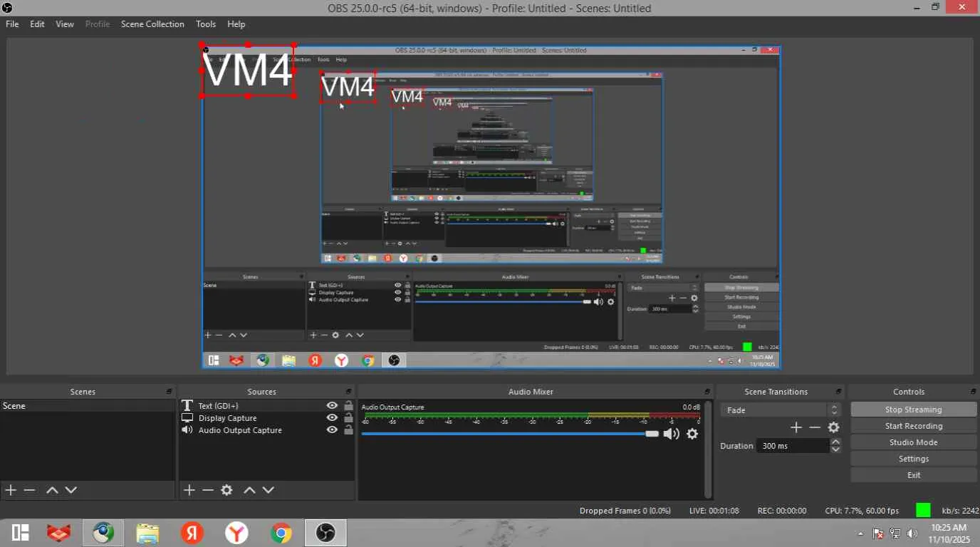
Task: Open the Scene Collection menu
Action: [x=152, y=24]
